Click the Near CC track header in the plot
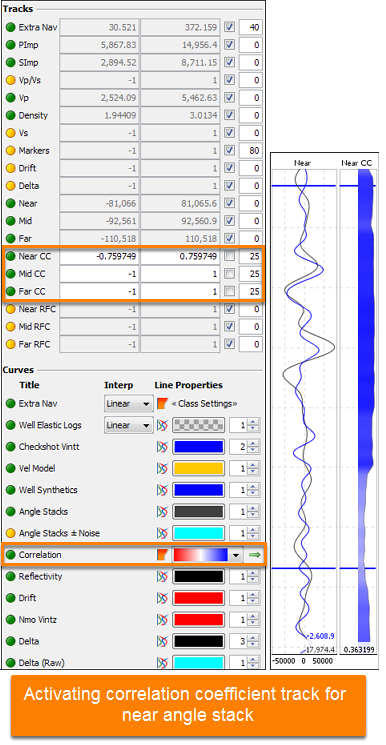This screenshot has height=745, width=386. point(357,163)
